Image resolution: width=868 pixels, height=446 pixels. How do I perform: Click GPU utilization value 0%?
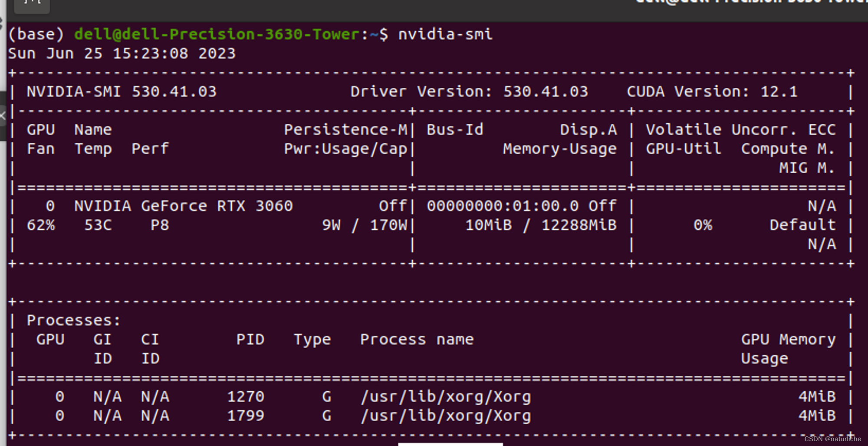point(703,225)
